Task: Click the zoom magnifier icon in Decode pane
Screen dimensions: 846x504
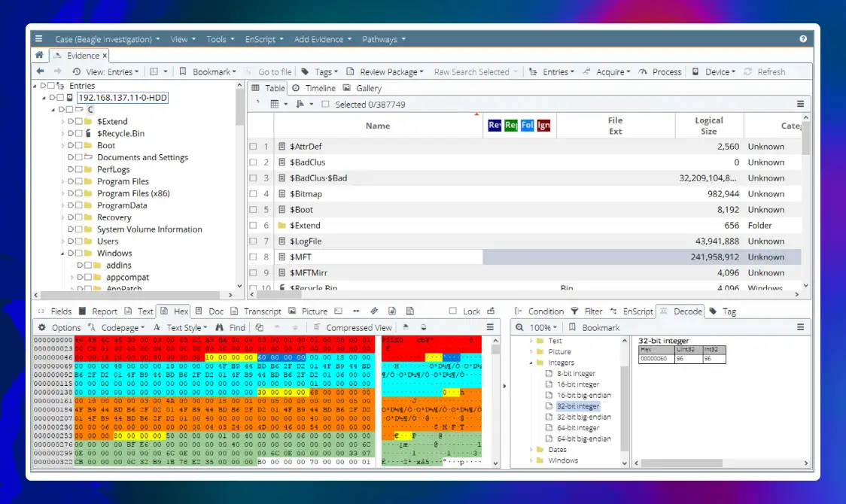Action: pyautogui.click(x=519, y=327)
